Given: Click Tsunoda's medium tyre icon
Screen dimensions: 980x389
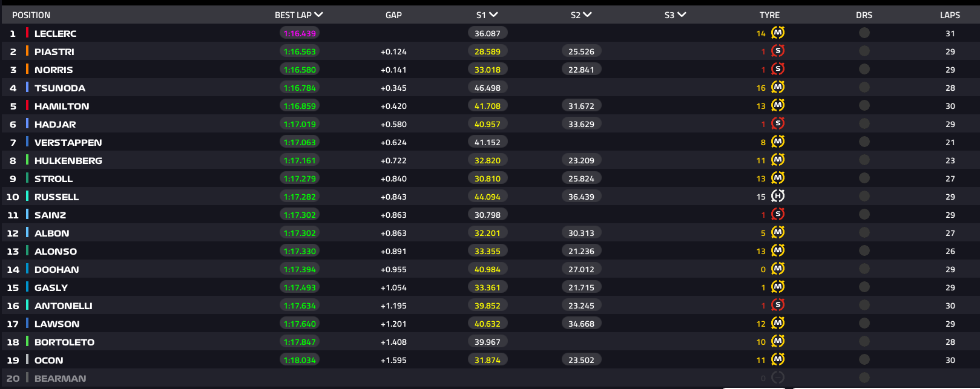Looking at the screenshot, I should tap(778, 87).
